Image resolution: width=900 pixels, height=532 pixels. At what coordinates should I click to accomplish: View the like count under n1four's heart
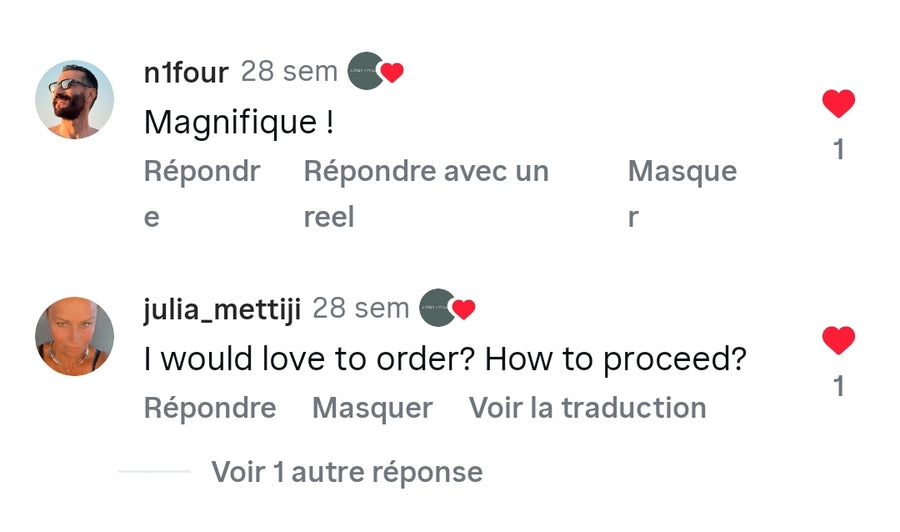[838, 150]
